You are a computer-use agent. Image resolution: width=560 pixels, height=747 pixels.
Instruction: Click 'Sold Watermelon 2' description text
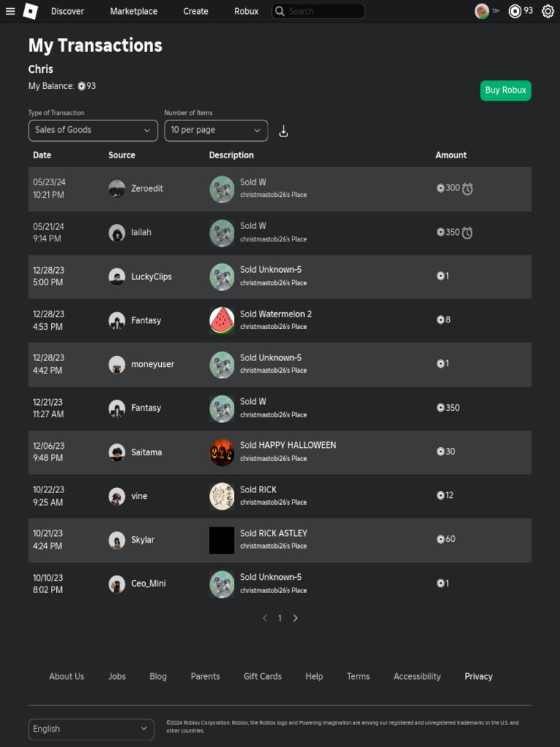tap(276, 314)
